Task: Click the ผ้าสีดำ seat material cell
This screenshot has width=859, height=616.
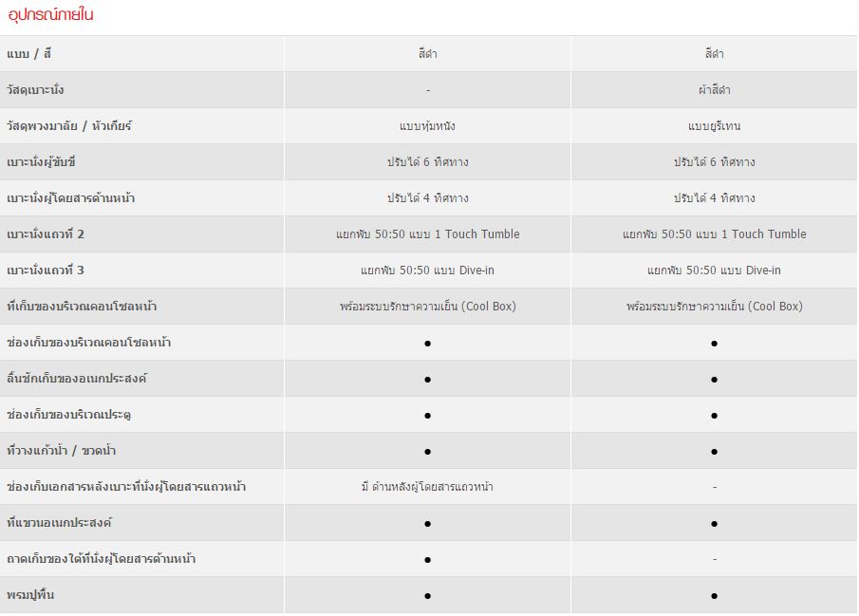Action: [714, 90]
